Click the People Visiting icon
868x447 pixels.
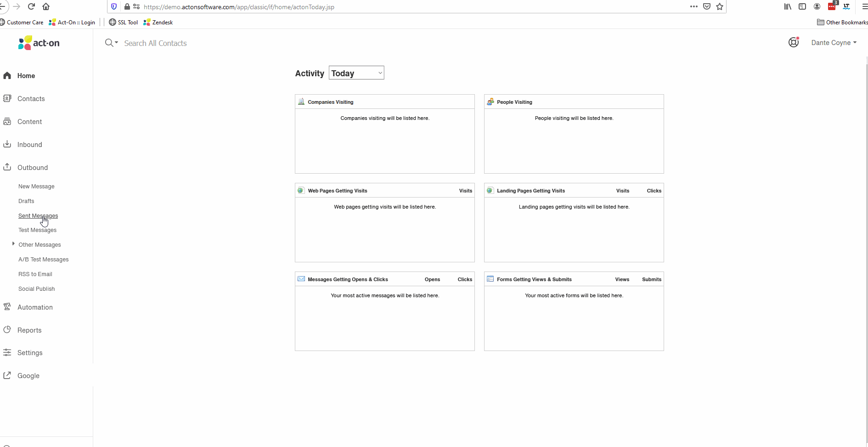490,102
